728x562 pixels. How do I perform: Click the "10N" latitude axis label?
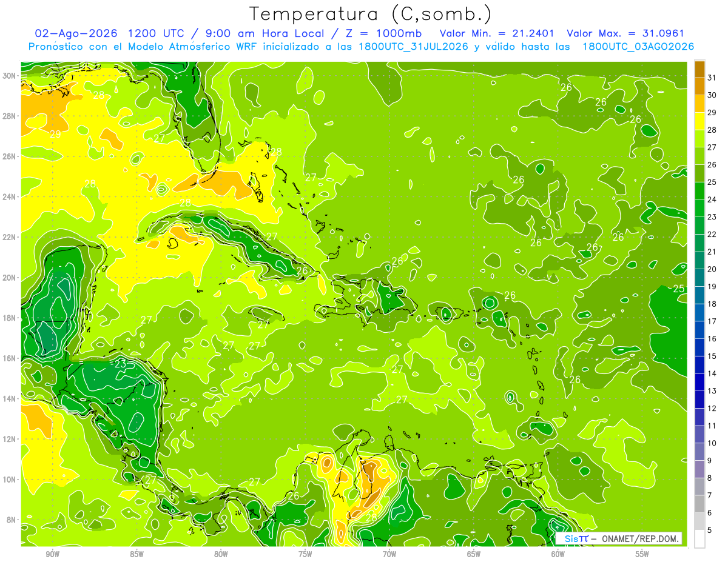click(9, 480)
